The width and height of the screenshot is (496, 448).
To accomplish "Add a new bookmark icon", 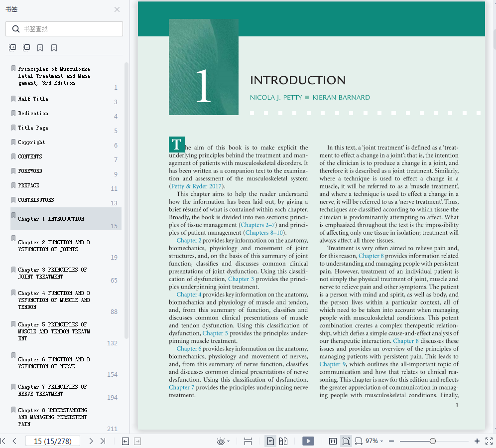I will [x=40, y=48].
